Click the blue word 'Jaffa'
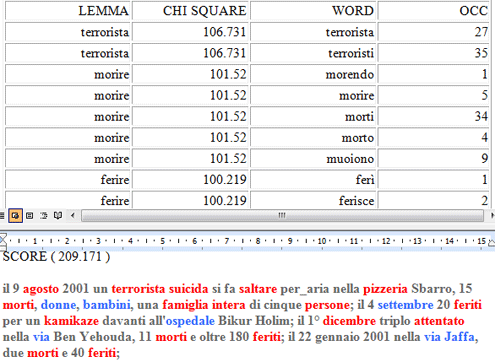This screenshot has width=495, height=362. coord(460,337)
